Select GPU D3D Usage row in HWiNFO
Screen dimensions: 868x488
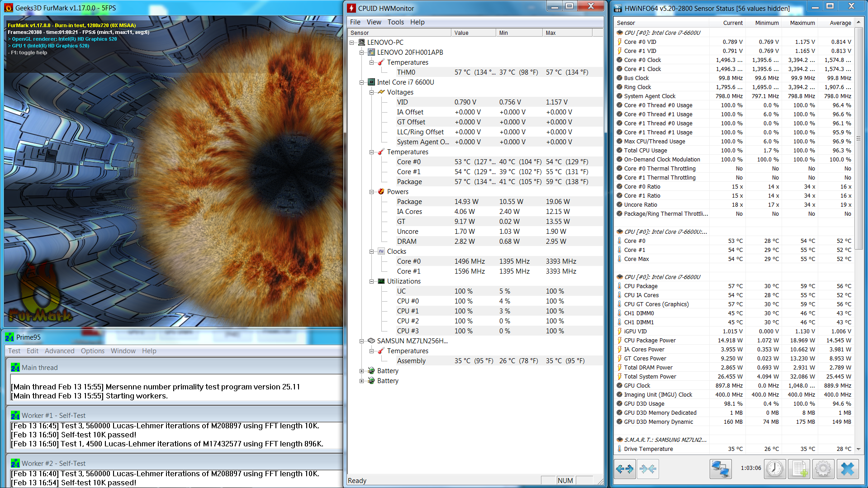pyautogui.click(x=735, y=403)
